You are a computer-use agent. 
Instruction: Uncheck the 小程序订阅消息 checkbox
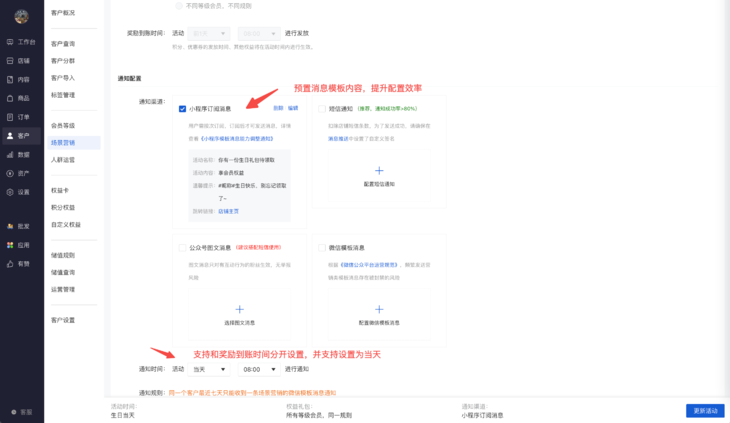(182, 109)
